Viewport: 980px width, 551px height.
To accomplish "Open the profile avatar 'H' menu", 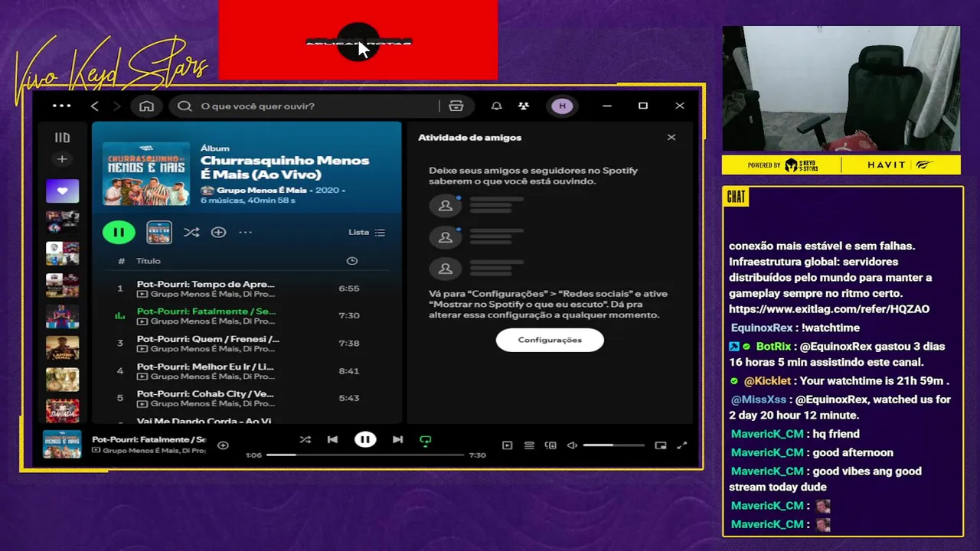I will point(563,106).
